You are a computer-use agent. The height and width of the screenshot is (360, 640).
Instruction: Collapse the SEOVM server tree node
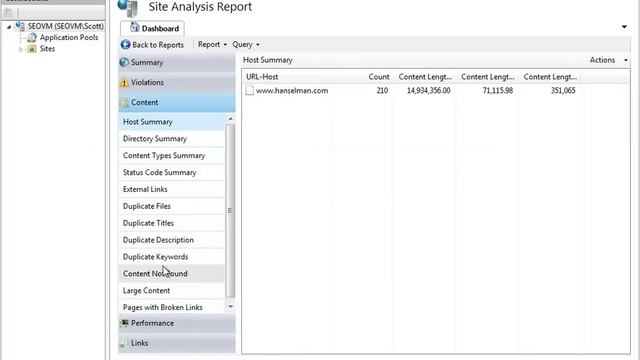click(9, 27)
